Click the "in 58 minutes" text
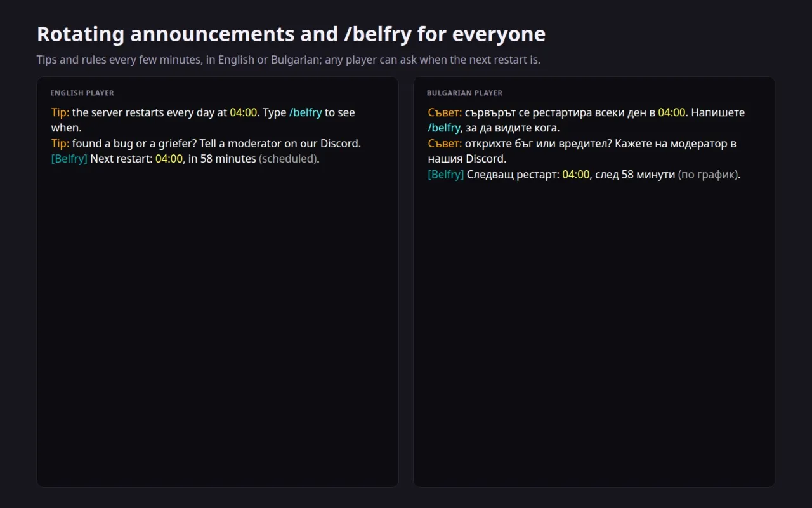The width and height of the screenshot is (812, 508). click(222, 159)
